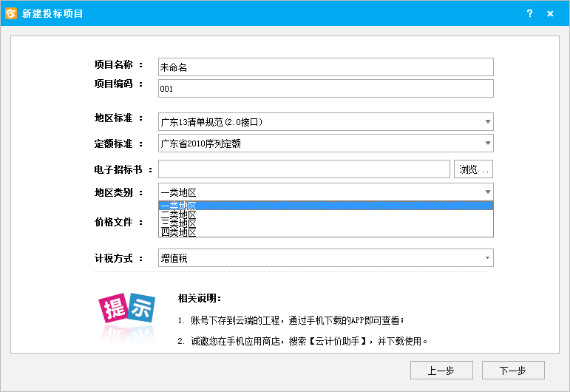The width and height of the screenshot is (570, 392).
Task: Focus the 项目名称 text field
Action: point(325,67)
